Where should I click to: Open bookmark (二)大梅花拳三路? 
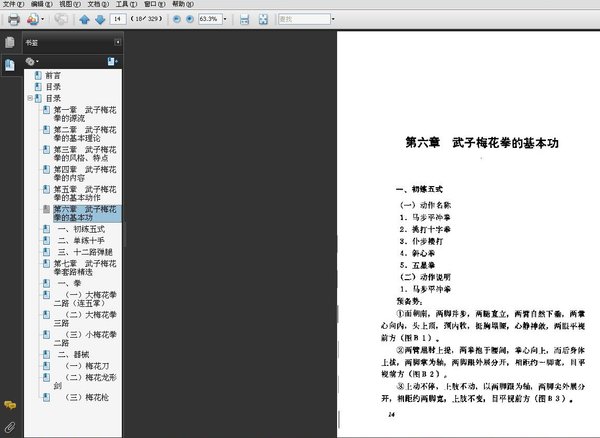coord(85,319)
